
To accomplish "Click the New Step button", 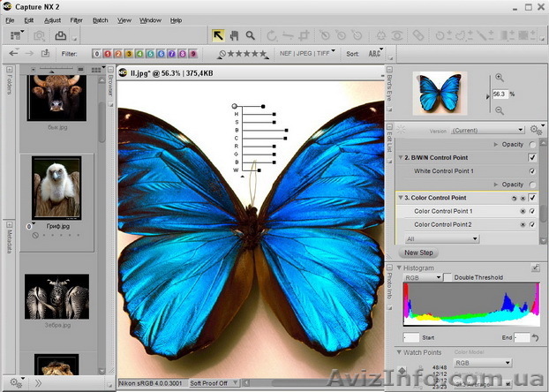I will [418, 253].
